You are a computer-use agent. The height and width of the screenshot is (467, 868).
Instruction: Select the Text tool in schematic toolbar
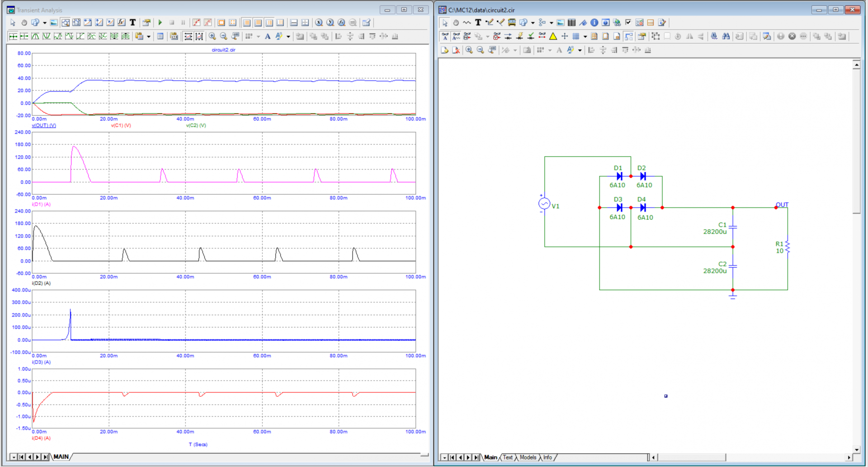pos(478,22)
